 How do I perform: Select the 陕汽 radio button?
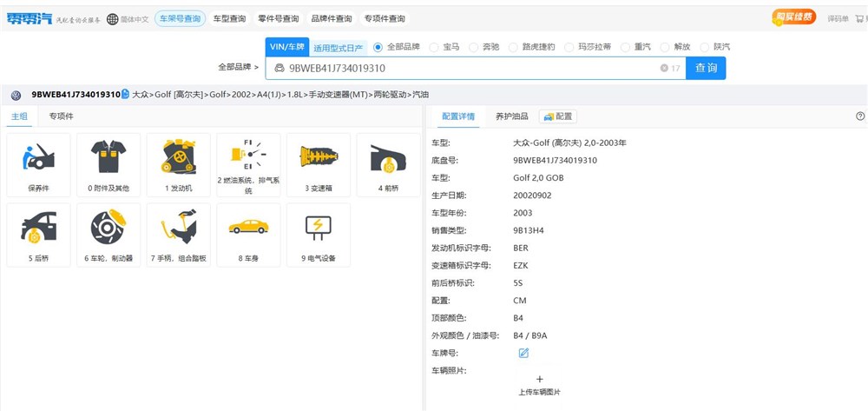pyautogui.click(x=704, y=47)
